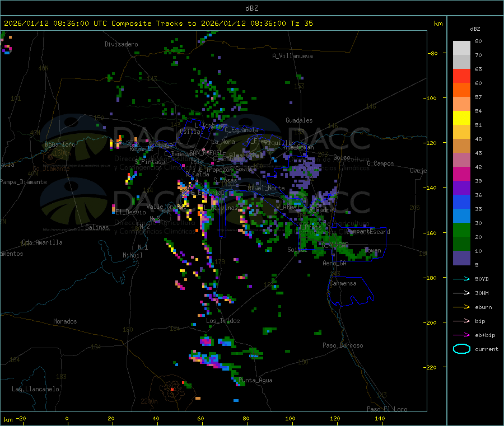This screenshot has height=426, width=504.
Task: Click the 50YD cyan arrow legend icon
Action: (x=461, y=279)
